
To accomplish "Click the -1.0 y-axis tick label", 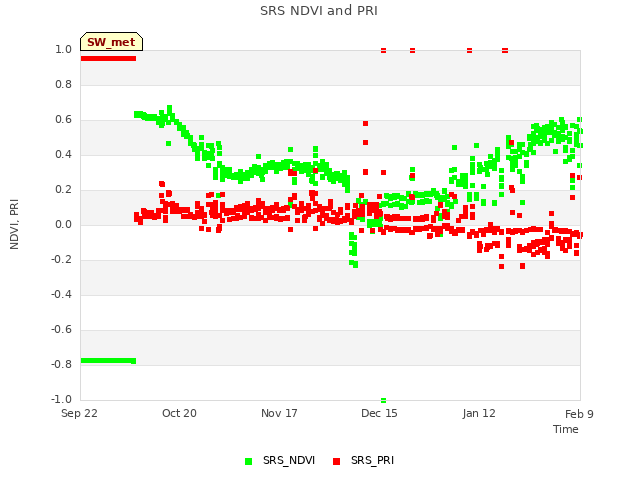I will click(61, 399).
